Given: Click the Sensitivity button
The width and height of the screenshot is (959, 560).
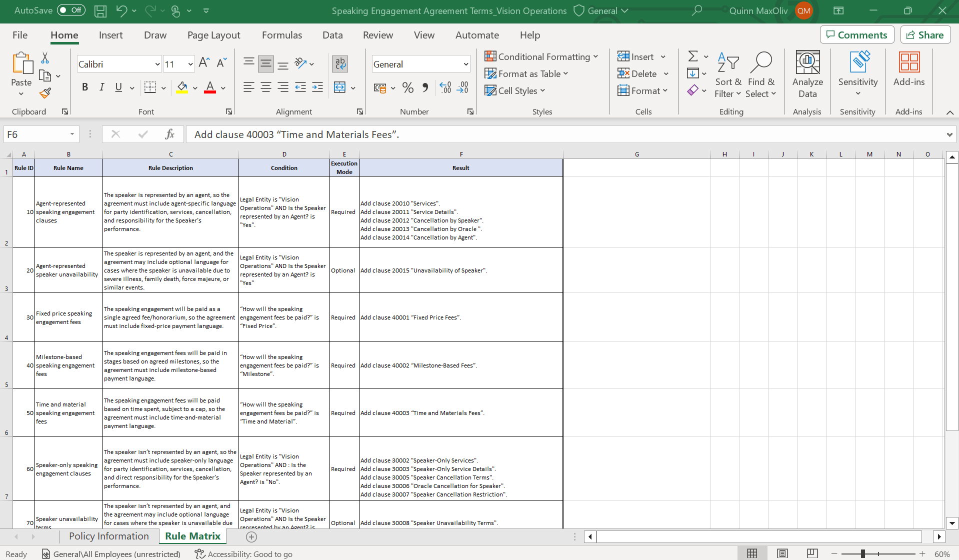Looking at the screenshot, I should (x=858, y=74).
